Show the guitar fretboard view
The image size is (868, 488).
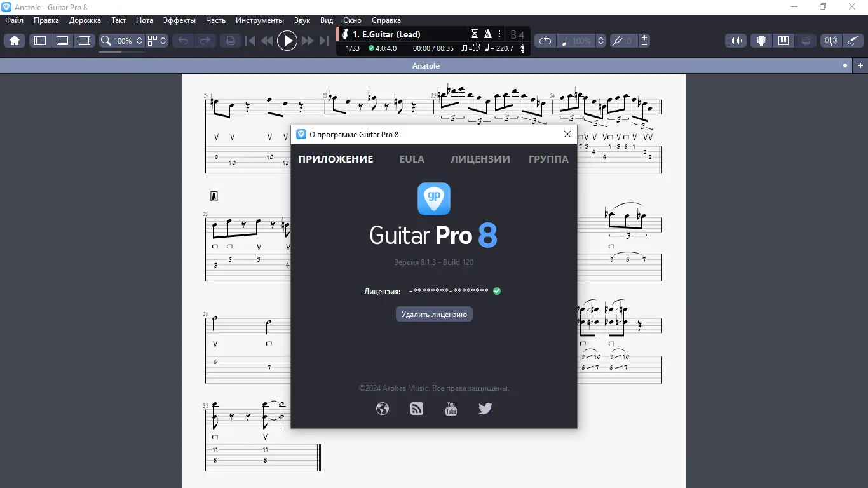click(x=761, y=41)
